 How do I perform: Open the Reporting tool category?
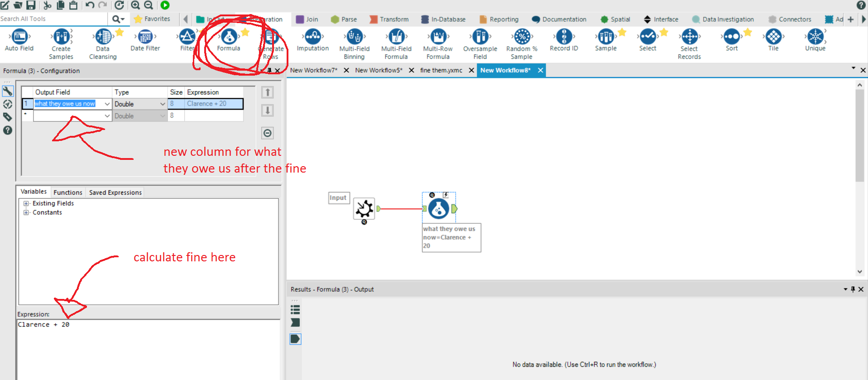pyautogui.click(x=499, y=19)
